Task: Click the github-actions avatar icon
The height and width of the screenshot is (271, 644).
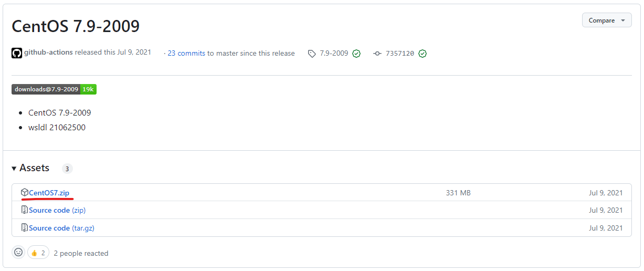Action: click(17, 53)
